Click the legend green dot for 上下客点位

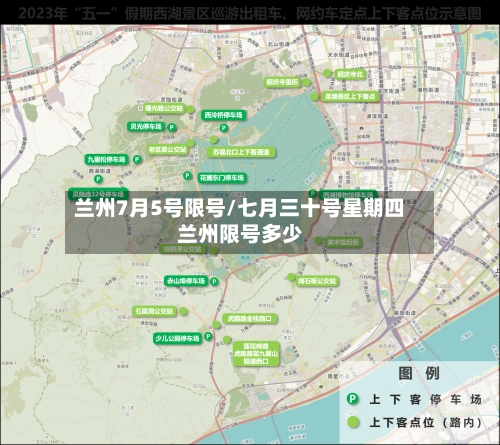(x=353, y=422)
